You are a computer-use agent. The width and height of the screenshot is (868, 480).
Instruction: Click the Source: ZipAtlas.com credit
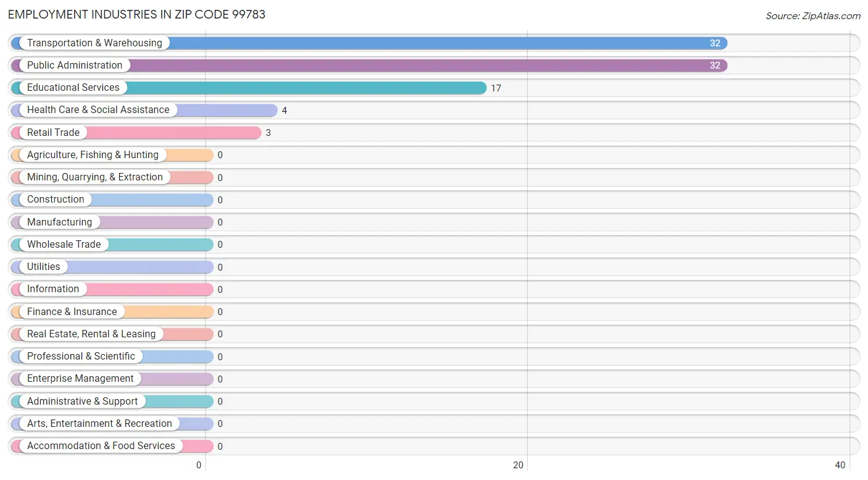point(813,16)
